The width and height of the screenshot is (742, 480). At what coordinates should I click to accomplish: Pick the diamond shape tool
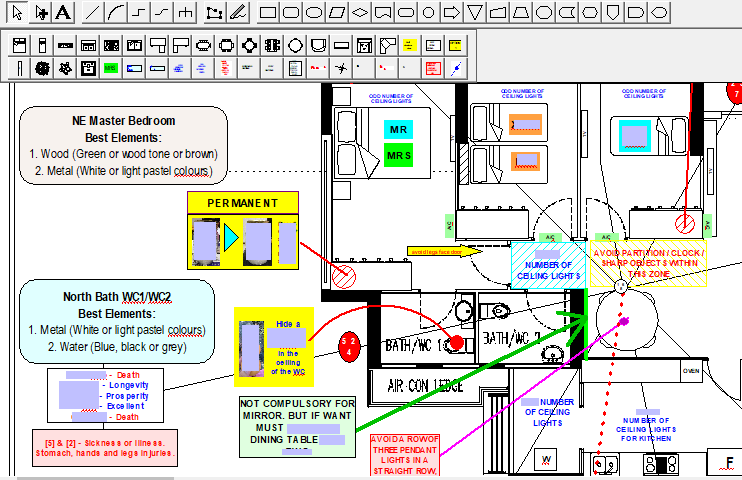359,13
